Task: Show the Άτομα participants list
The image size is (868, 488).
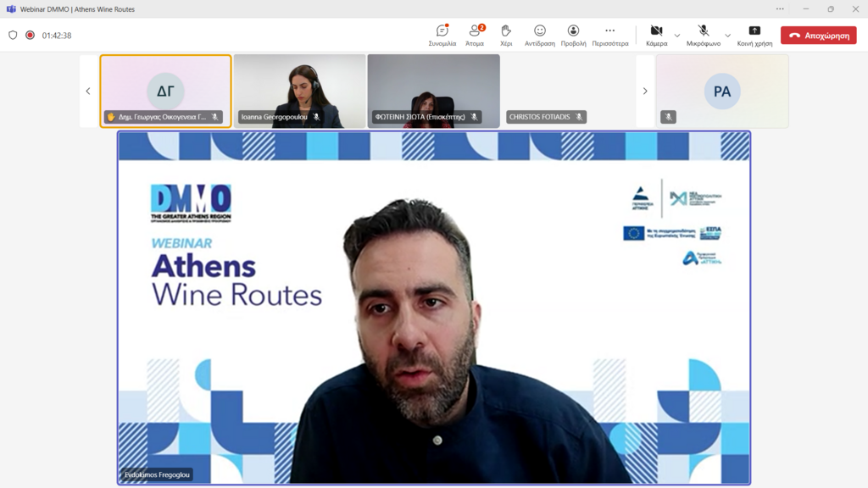Action: pos(475,36)
